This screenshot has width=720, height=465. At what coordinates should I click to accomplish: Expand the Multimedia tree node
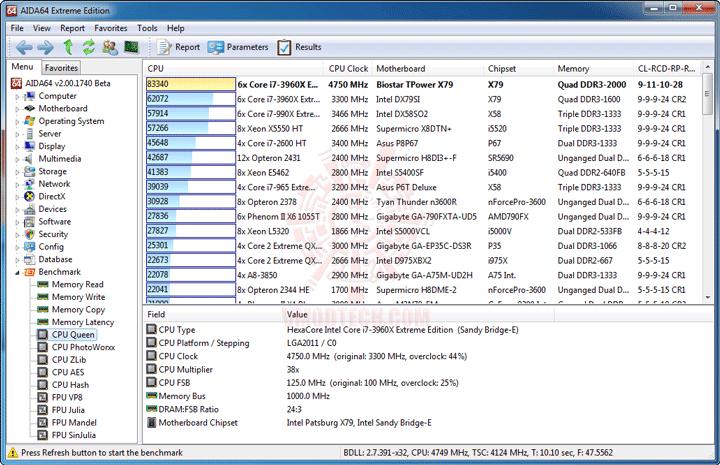(x=17, y=159)
